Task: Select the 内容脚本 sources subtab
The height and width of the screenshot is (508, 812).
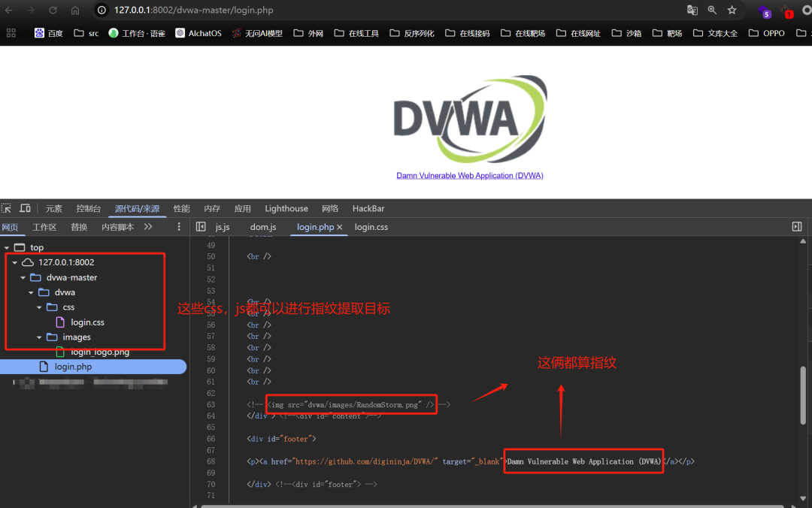Action: coord(117,227)
